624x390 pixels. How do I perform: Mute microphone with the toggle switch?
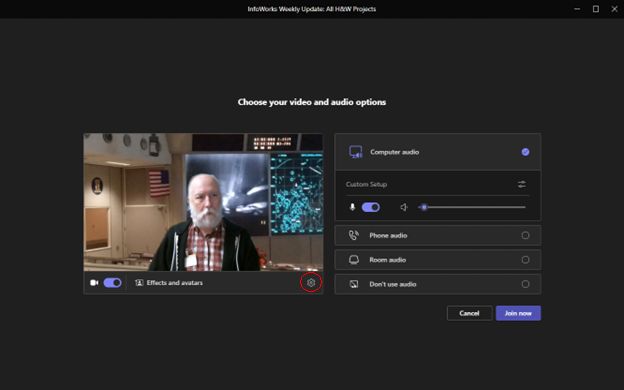[x=370, y=207]
